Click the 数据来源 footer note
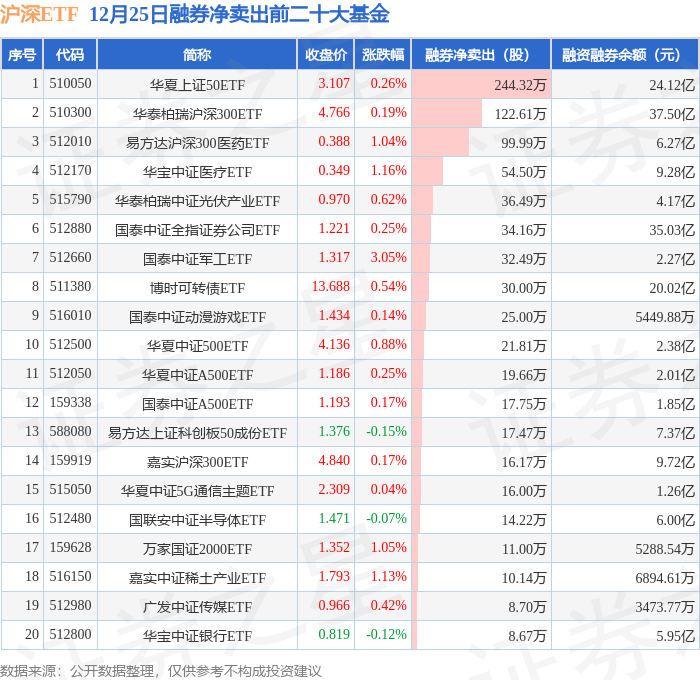700x680 pixels. click(161, 671)
